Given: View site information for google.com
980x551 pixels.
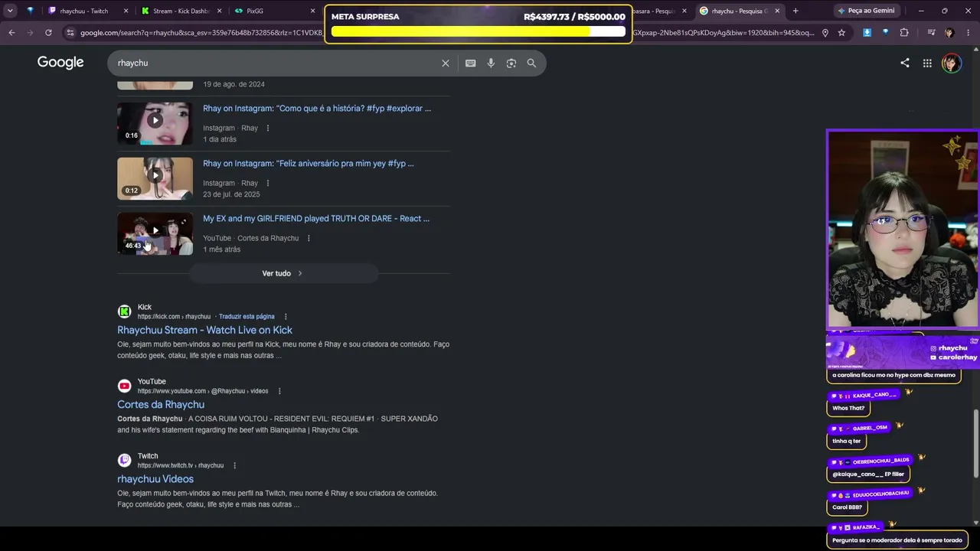Looking at the screenshot, I should [x=70, y=33].
